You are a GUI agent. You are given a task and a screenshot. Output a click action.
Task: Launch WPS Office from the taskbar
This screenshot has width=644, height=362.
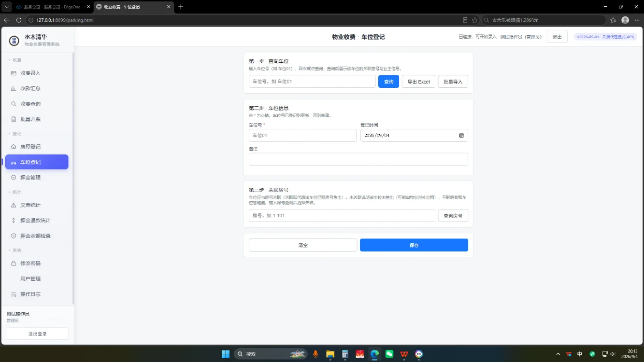tap(404, 354)
